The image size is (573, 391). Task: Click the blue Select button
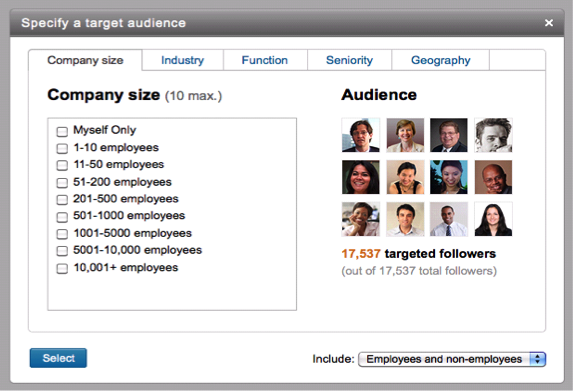click(x=58, y=358)
